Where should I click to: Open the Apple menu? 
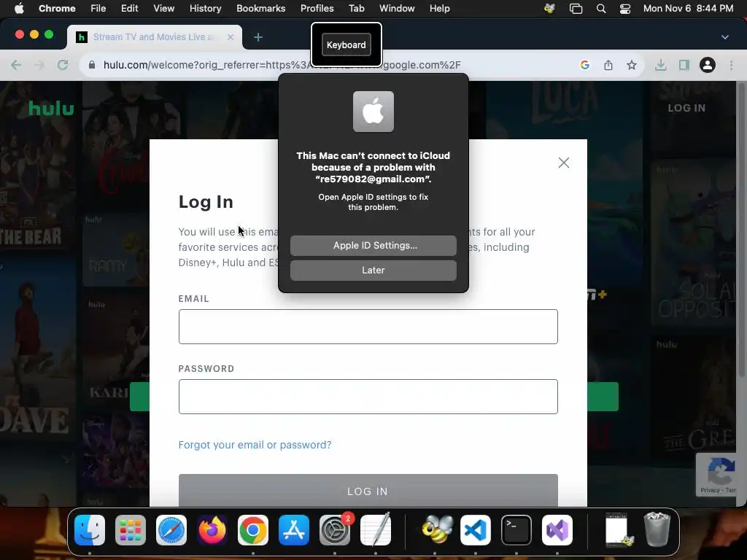pos(19,9)
